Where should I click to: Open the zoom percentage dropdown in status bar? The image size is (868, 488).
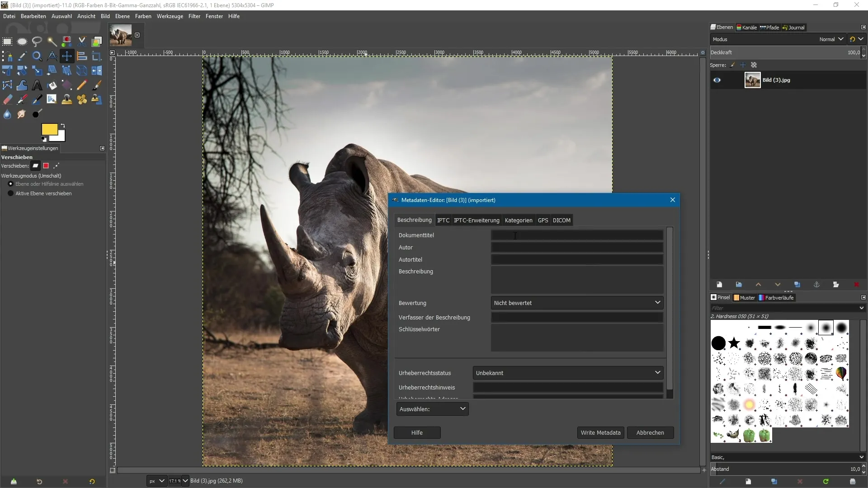point(184,481)
